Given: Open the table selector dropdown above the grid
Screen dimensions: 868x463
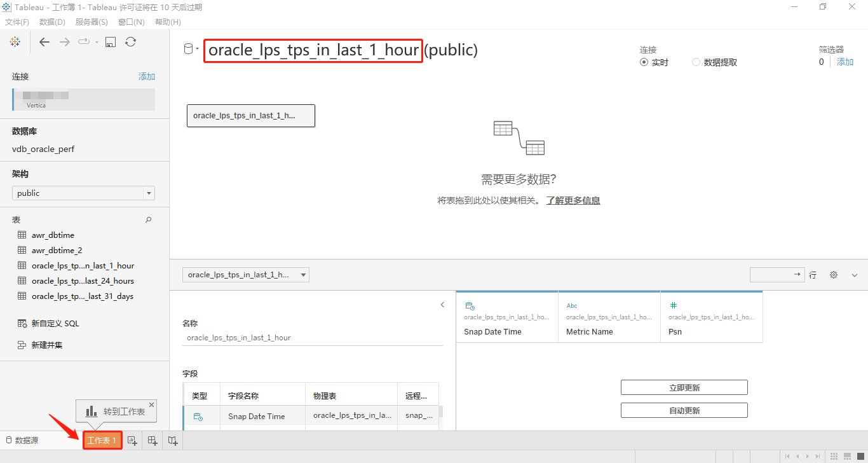Looking at the screenshot, I should [245, 275].
